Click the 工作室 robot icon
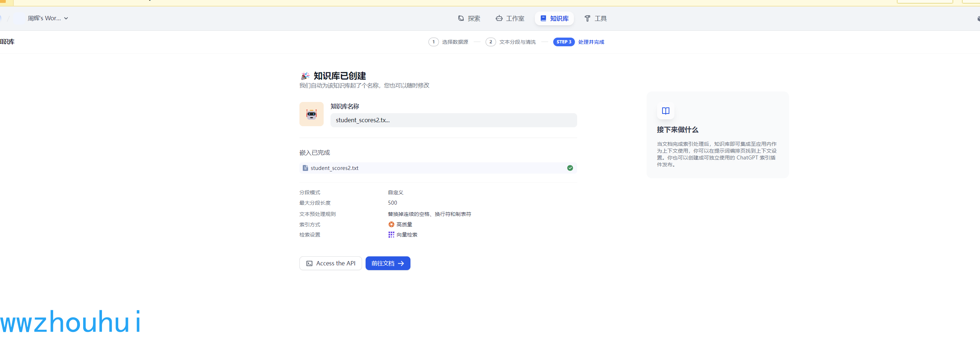Image resolution: width=980 pixels, height=337 pixels. coord(499,18)
